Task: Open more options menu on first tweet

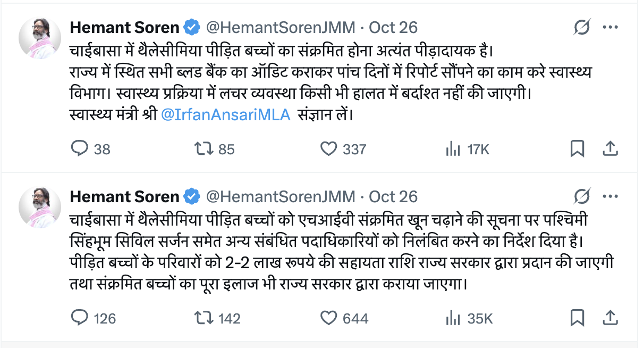Action: 610,27
